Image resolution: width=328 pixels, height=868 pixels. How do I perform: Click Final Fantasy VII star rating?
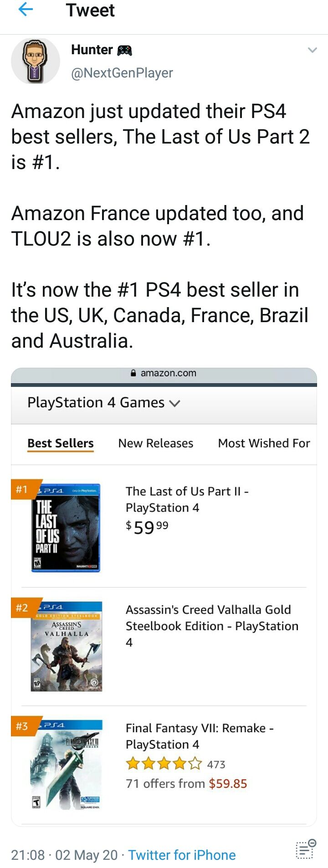point(164,764)
